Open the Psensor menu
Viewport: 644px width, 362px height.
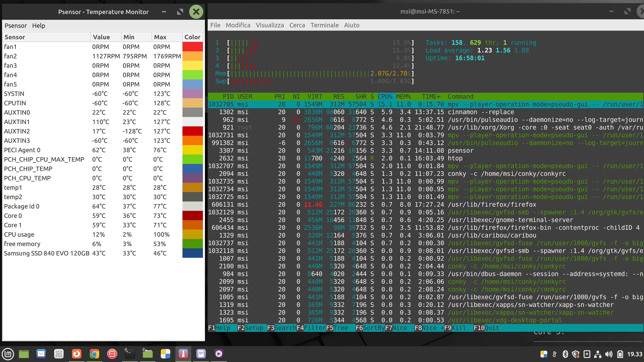point(15,26)
